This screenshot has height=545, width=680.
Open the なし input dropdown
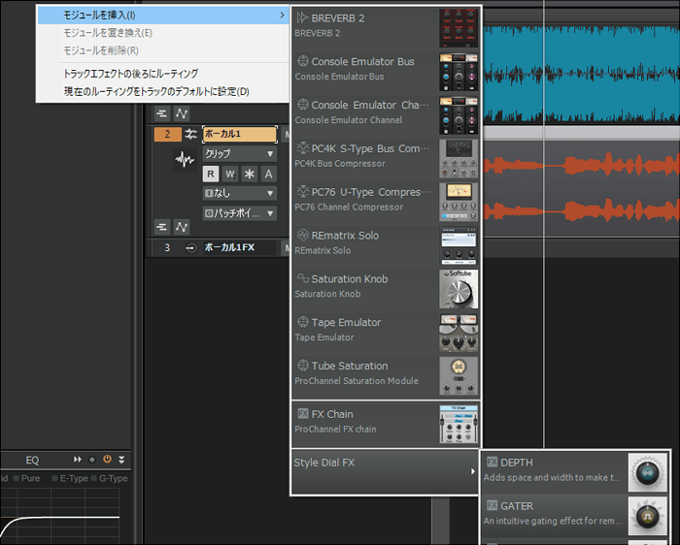pos(239,193)
